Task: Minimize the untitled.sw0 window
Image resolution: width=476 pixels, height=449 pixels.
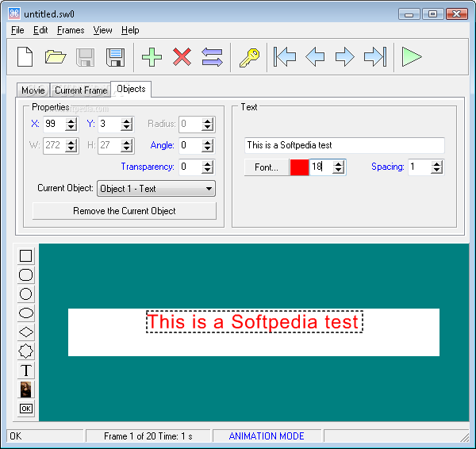Action: coord(409,14)
